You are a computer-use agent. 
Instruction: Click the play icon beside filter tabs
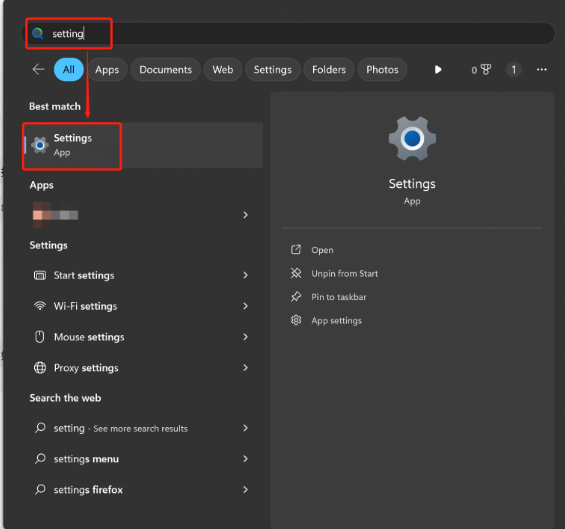(438, 70)
